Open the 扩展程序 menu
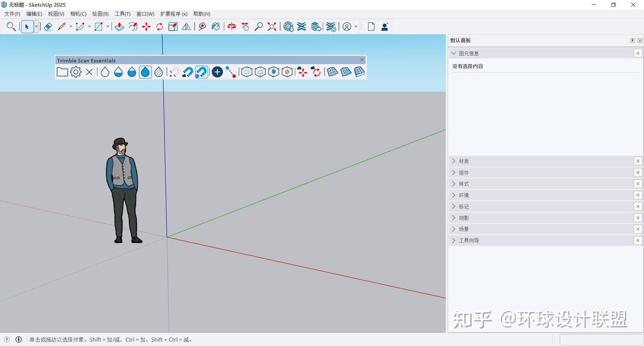 174,14
